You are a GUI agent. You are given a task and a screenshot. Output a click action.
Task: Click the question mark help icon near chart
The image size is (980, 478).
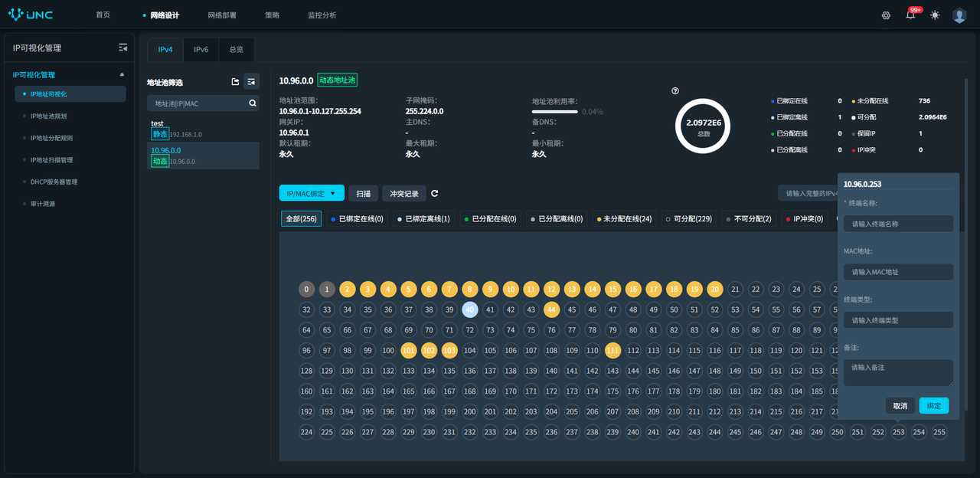[675, 91]
